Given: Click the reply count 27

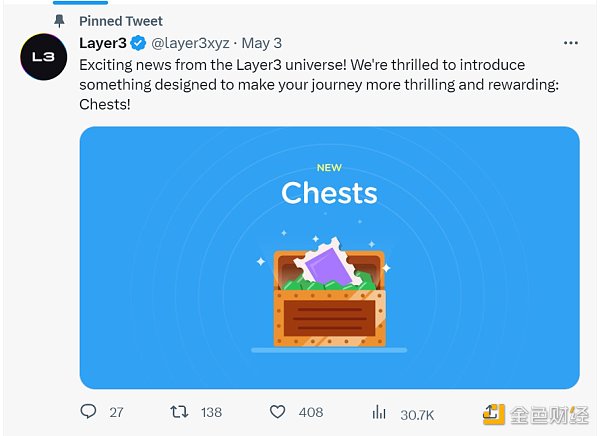Looking at the screenshot, I should 116,413.
